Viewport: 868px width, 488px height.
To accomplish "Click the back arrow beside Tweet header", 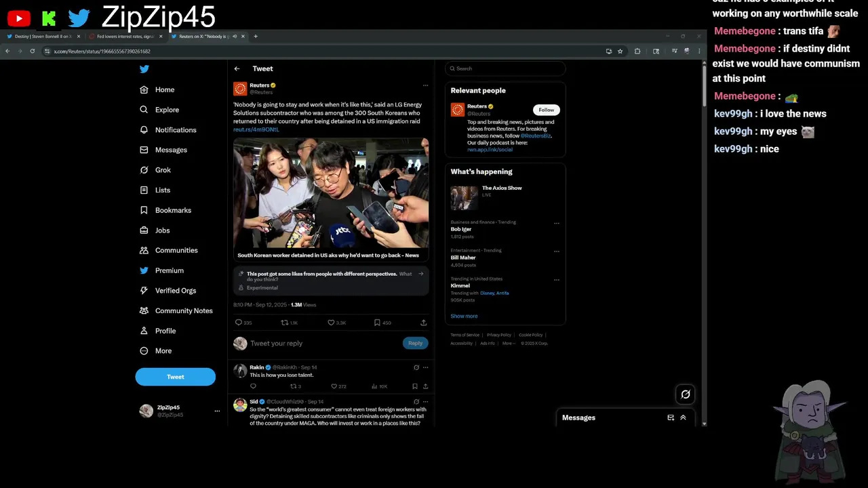I will (237, 68).
